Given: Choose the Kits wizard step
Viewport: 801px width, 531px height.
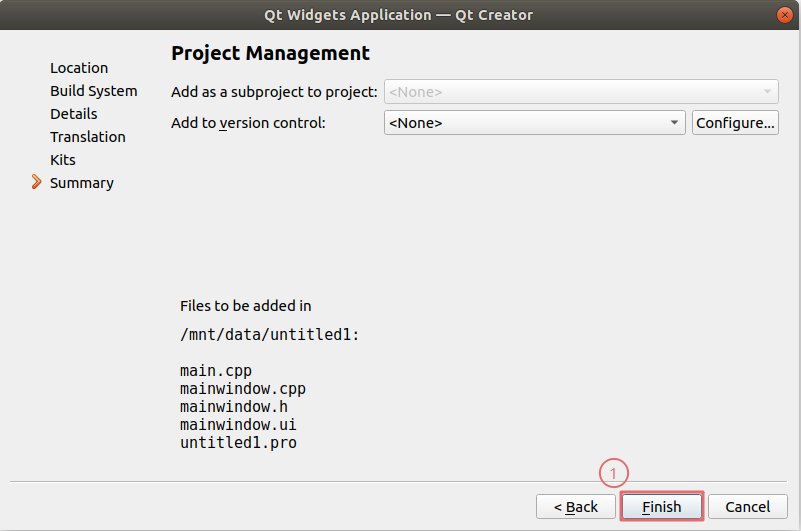Looking at the screenshot, I should 63,160.
